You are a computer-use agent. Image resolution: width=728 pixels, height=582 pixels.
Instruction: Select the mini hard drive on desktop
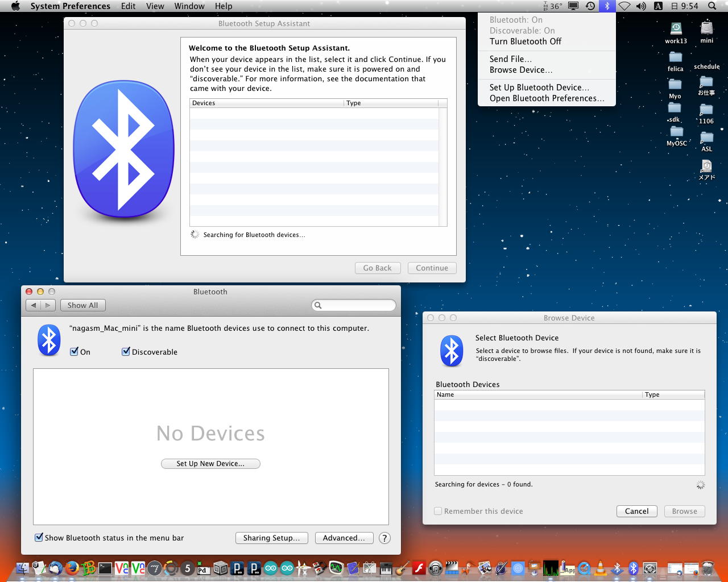point(706,32)
